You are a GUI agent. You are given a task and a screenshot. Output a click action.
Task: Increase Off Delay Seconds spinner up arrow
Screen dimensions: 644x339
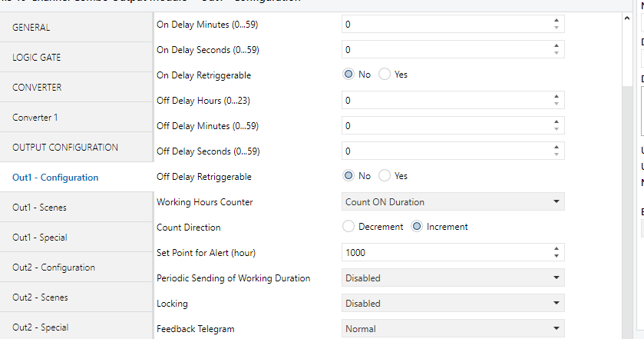coord(556,148)
